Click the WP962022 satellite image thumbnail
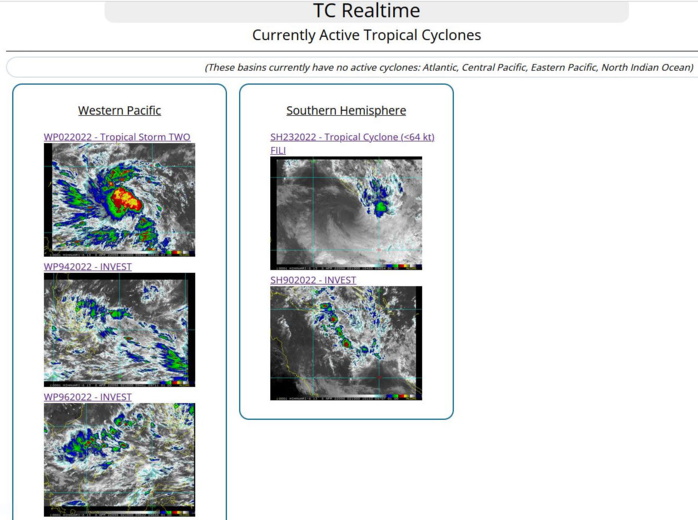This screenshot has height=520, width=698. [x=119, y=459]
